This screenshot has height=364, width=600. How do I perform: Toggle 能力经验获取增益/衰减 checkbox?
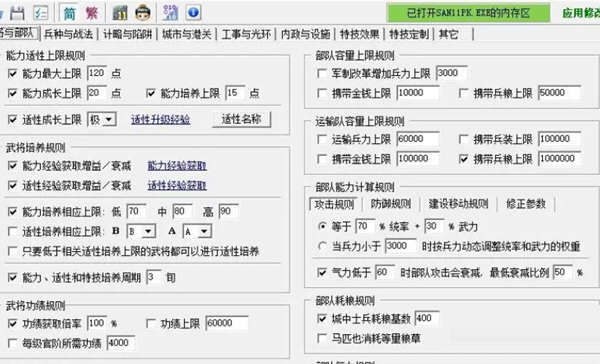tap(13, 166)
